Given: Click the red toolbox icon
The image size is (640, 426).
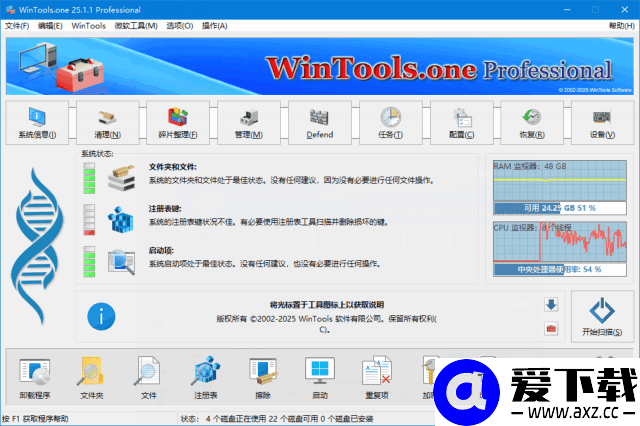Looking at the screenshot, I should [x=551, y=328].
